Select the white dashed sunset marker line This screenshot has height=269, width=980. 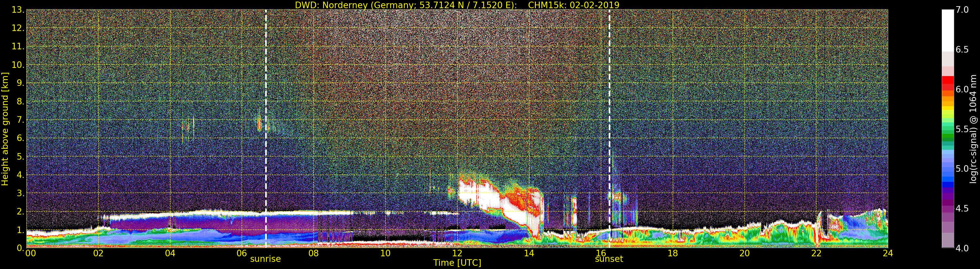click(609, 129)
